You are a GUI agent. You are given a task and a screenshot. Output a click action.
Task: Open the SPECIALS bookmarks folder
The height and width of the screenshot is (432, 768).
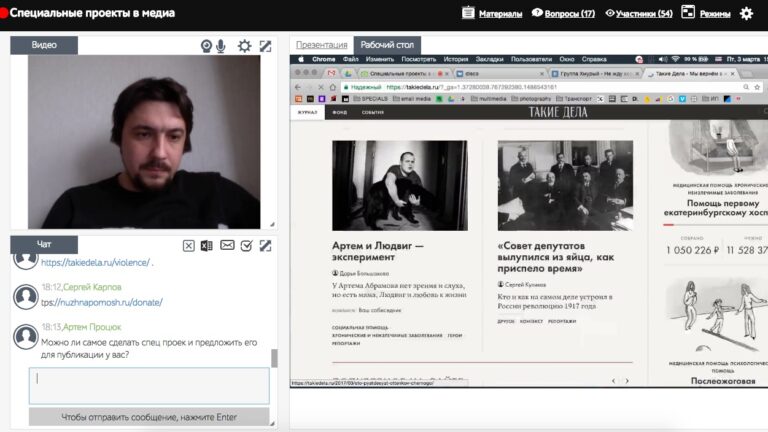[371, 99]
